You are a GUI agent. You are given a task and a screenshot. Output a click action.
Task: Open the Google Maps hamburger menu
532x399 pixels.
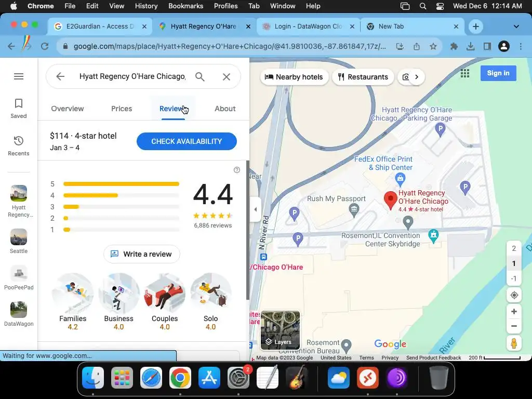click(x=19, y=76)
